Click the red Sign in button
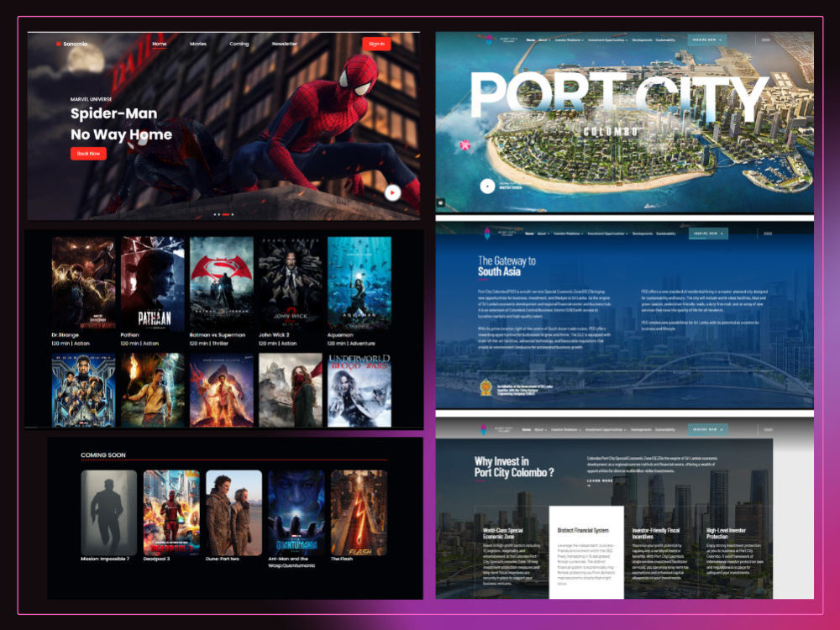Screen dimensions: 840x630 [x=376, y=44]
